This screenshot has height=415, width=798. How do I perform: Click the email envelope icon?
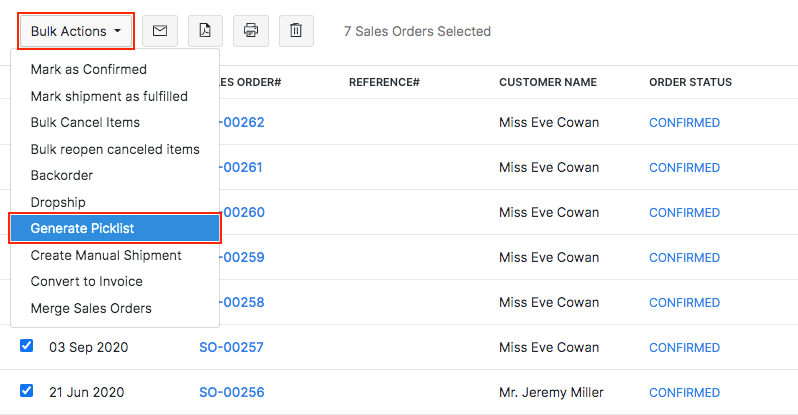point(160,31)
